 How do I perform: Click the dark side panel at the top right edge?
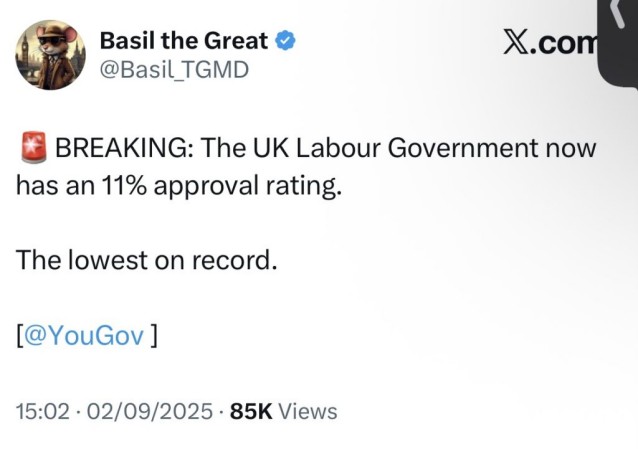point(618,43)
